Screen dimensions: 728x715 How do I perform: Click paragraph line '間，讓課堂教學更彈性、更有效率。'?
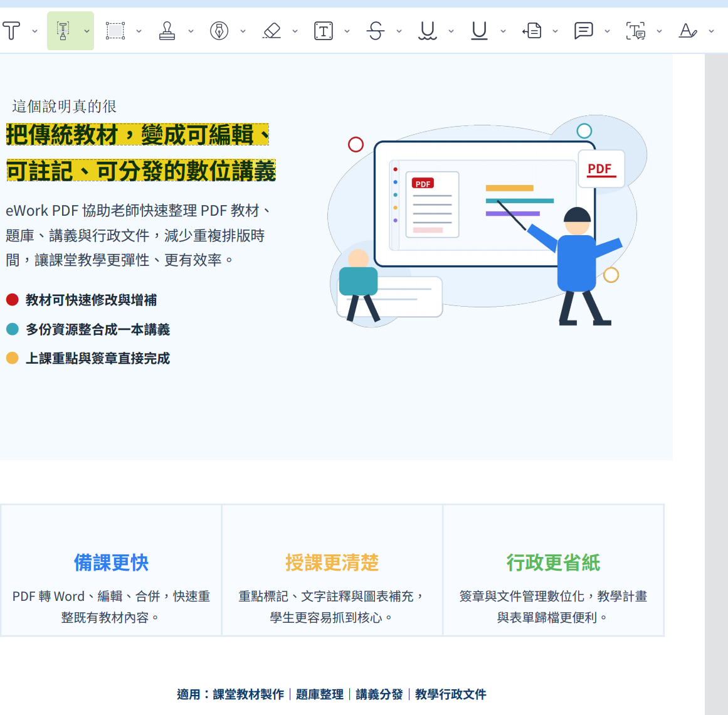click(x=119, y=260)
